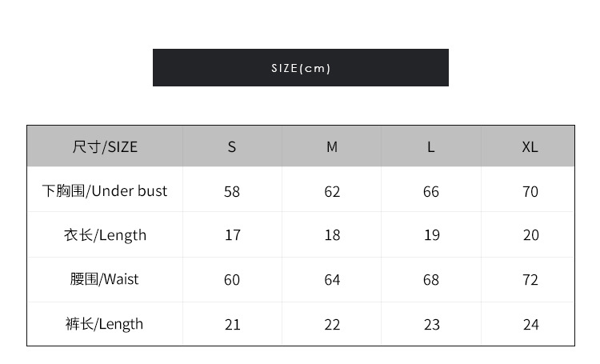600x364 pixels.
Task: Click under bust value 62
Action: coord(332,191)
